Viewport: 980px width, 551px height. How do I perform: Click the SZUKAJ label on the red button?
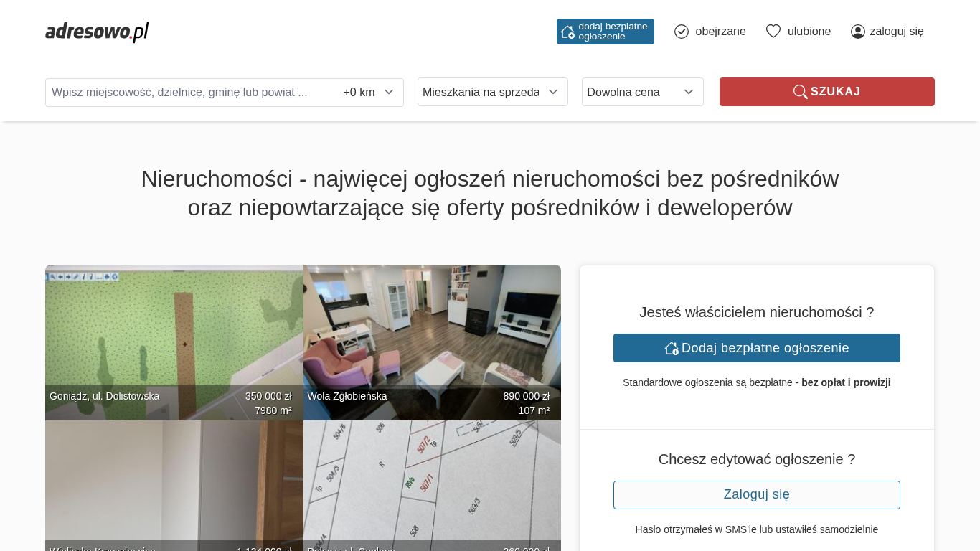tap(835, 92)
